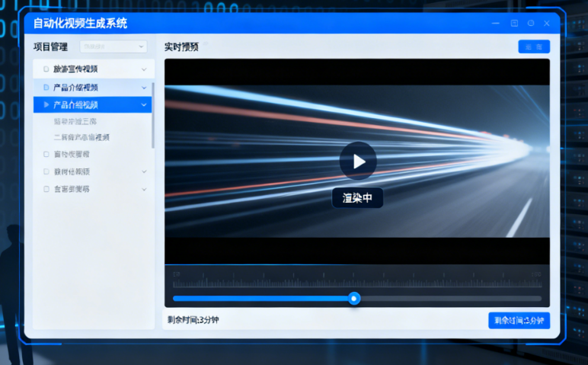Click the 实时预览 heading
588x365 pixels.
click(x=181, y=47)
